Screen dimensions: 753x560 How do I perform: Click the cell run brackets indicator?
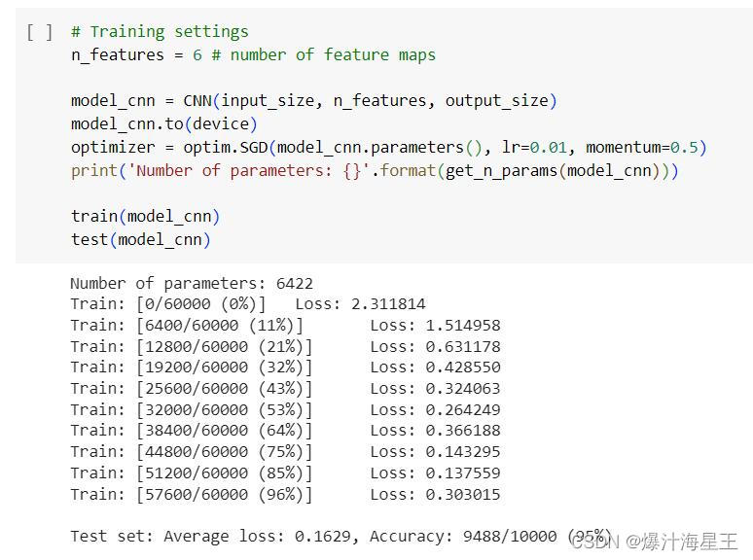tap(39, 32)
